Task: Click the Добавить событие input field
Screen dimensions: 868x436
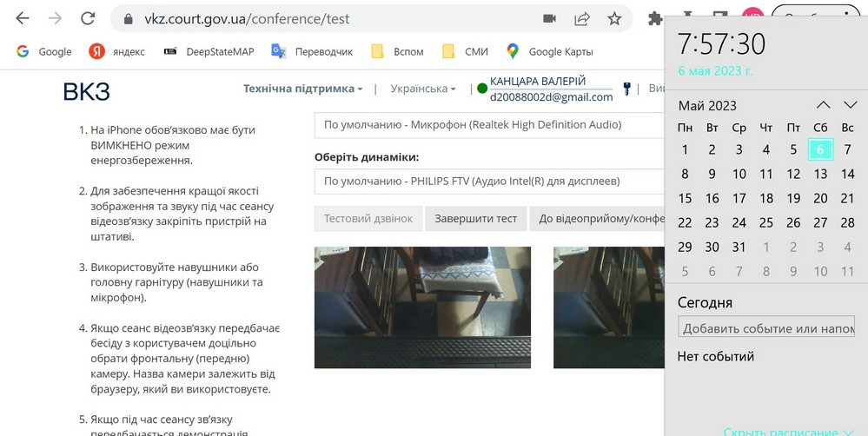Action: click(766, 327)
